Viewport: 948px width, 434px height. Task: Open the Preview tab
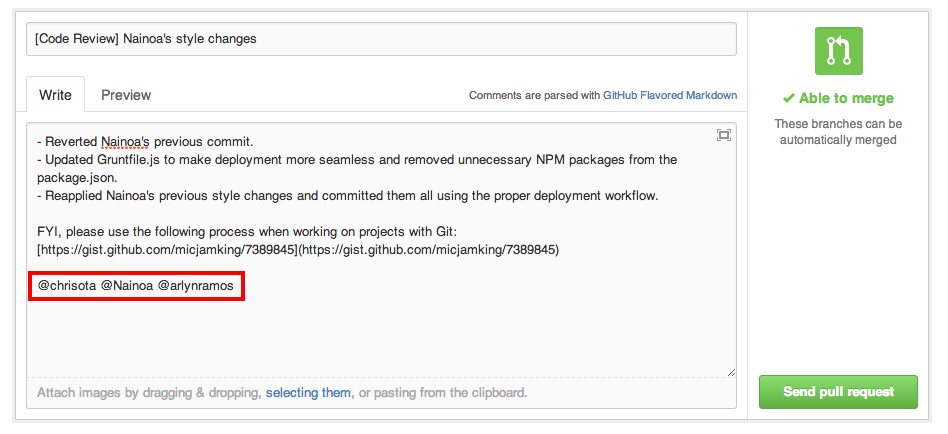[x=126, y=95]
